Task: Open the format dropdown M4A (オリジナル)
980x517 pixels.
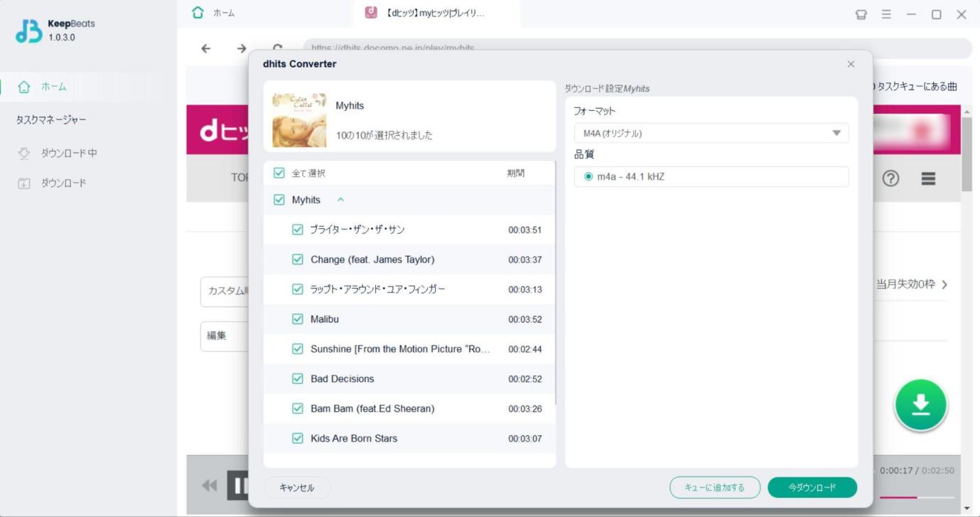Action: click(711, 133)
